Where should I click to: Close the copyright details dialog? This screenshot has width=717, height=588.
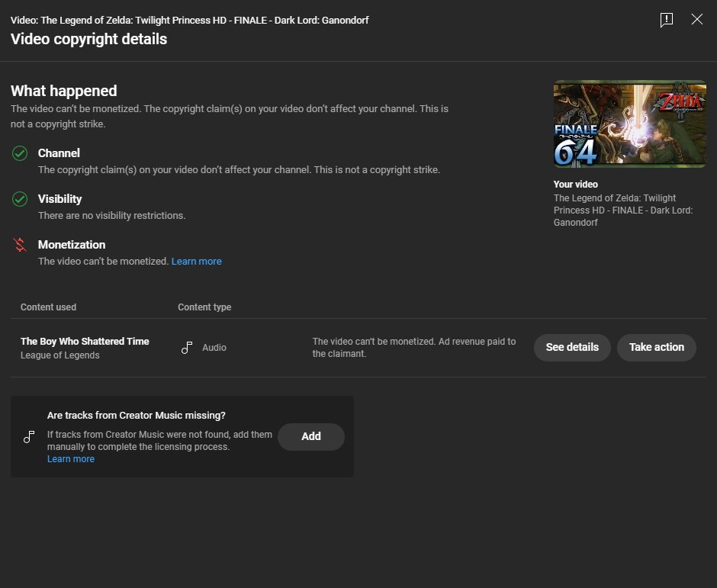tap(697, 19)
